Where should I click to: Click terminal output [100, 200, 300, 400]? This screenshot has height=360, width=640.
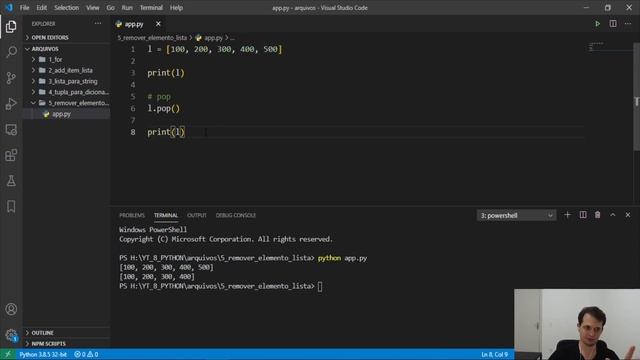(157, 277)
